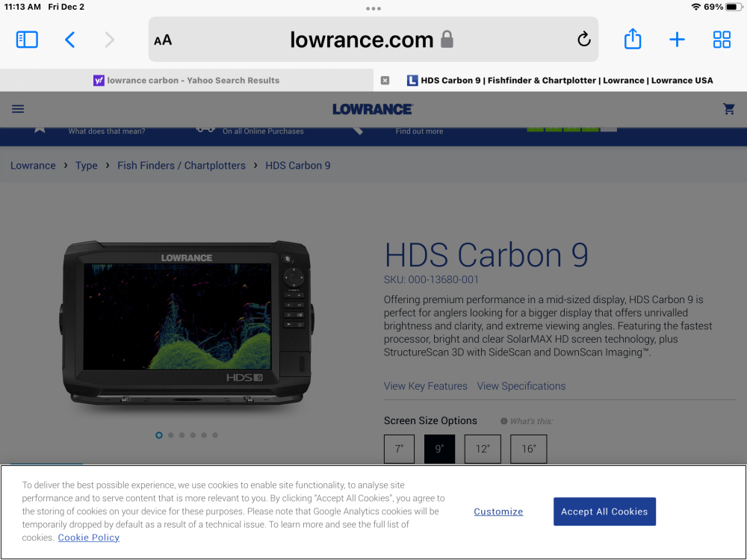Tap the HDS Carbon 9 product image
The image size is (747, 560).
pyautogui.click(x=187, y=323)
